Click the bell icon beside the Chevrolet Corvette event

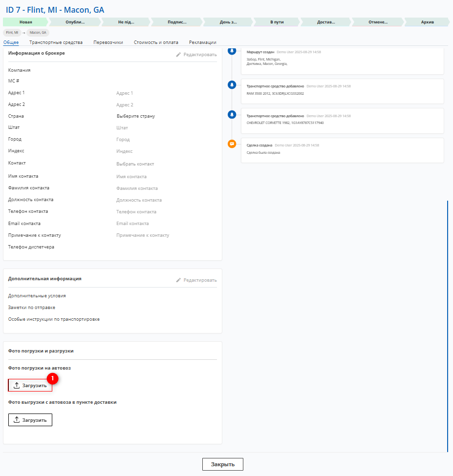point(232,115)
